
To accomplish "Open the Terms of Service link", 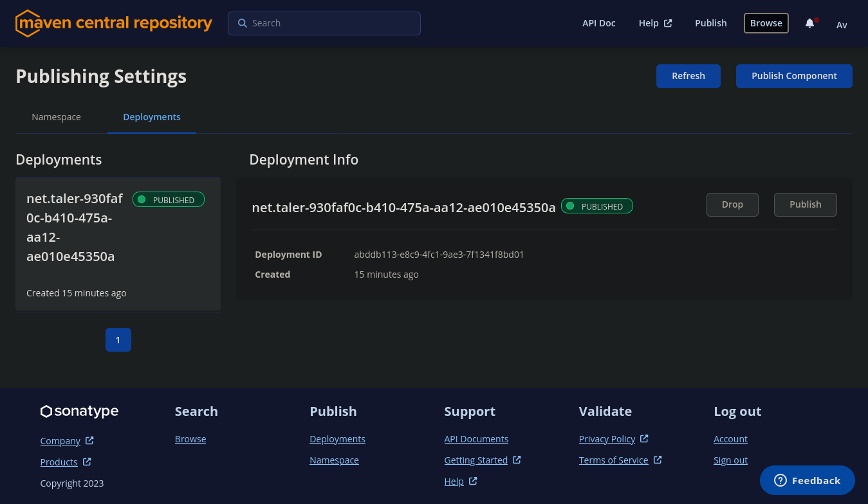I will (614, 460).
